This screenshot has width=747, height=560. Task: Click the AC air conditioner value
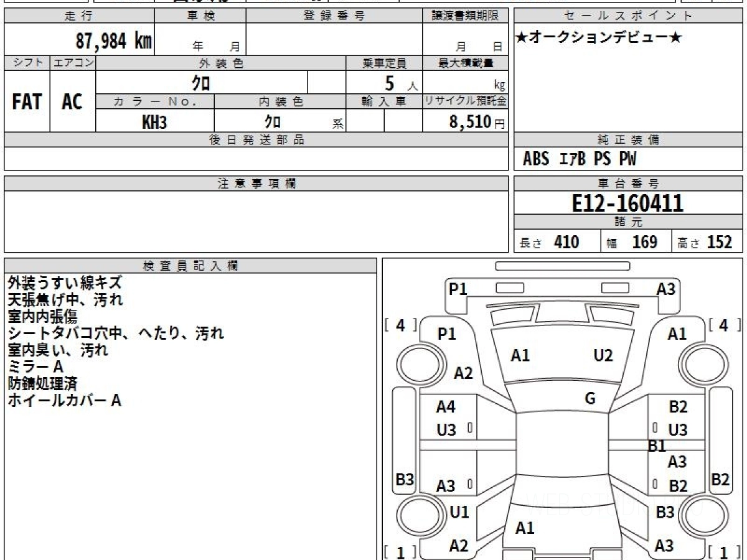pyautogui.click(x=72, y=102)
